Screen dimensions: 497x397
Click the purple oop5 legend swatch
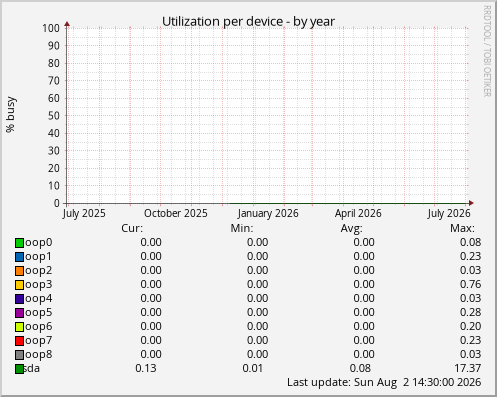pos(19,313)
